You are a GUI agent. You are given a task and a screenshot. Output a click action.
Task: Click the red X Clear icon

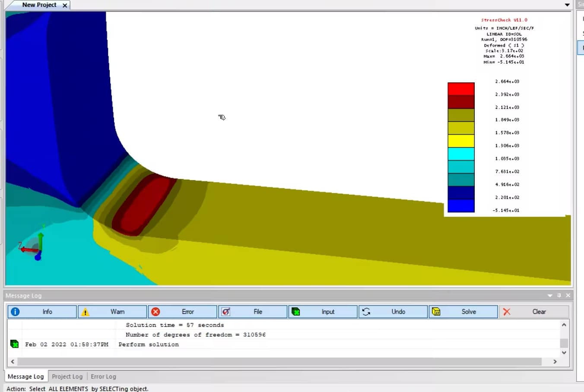click(506, 311)
